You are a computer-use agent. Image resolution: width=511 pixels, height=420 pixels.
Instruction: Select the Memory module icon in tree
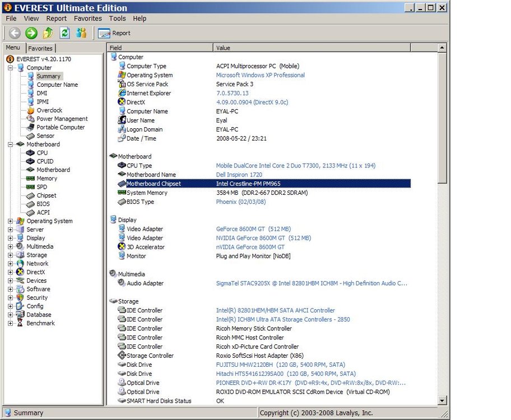pyautogui.click(x=30, y=178)
